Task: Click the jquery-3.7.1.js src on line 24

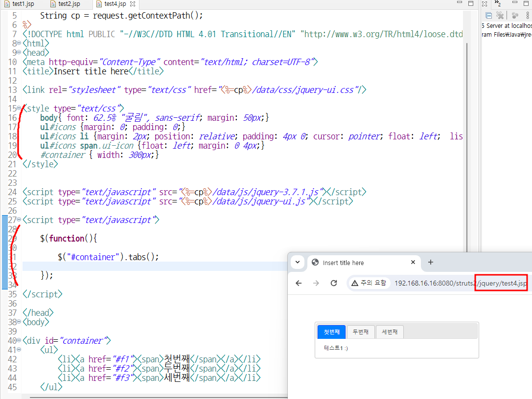Action: click(x=252, y=192)
